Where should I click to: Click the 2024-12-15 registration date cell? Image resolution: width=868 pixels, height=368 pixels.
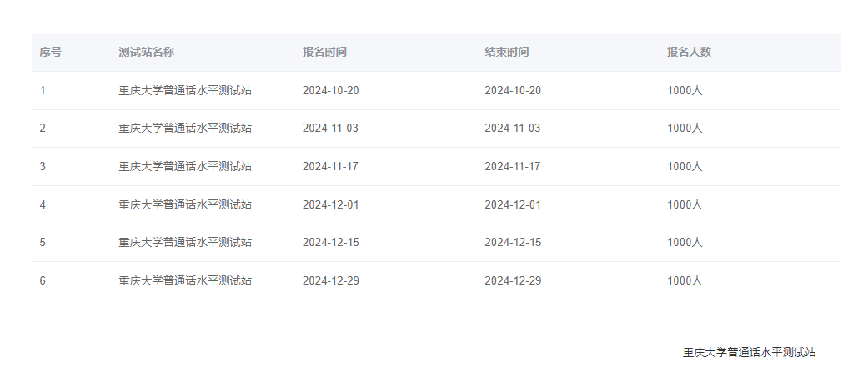pyautogui.click(x=330, y=242)
